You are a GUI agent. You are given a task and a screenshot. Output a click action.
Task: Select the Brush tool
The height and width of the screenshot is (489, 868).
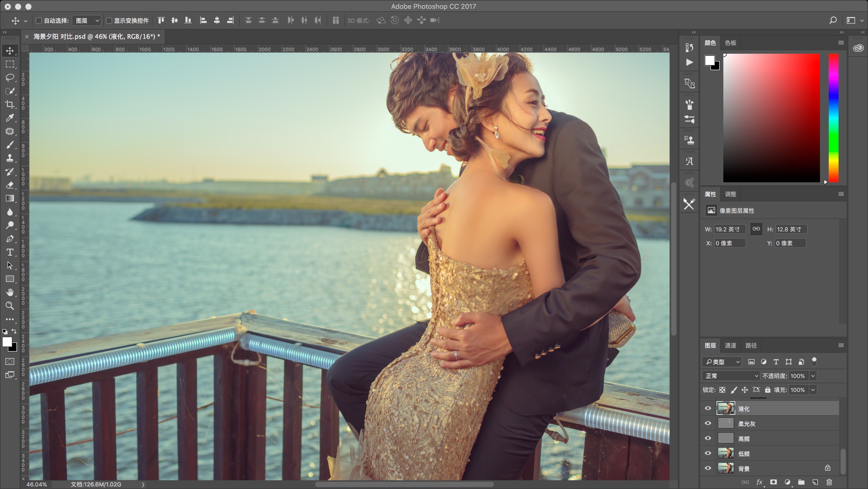(10, 145)
